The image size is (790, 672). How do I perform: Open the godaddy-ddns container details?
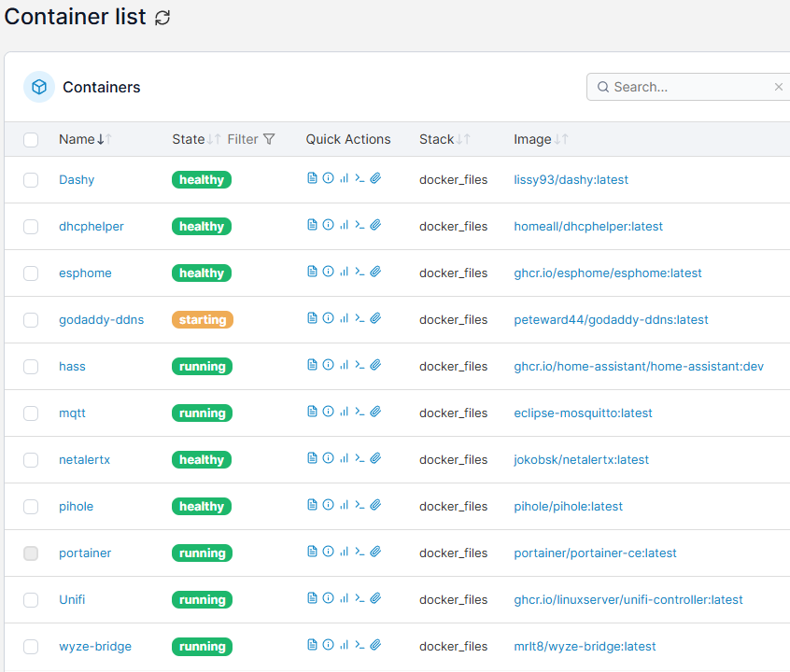coord(101,320)
